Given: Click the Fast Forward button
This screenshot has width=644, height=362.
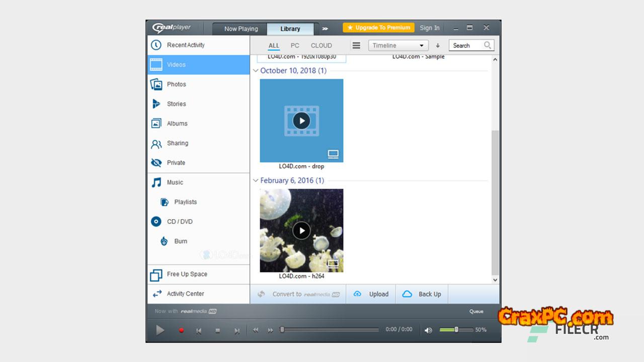Looking at the screenshot, I should [270, 330].
